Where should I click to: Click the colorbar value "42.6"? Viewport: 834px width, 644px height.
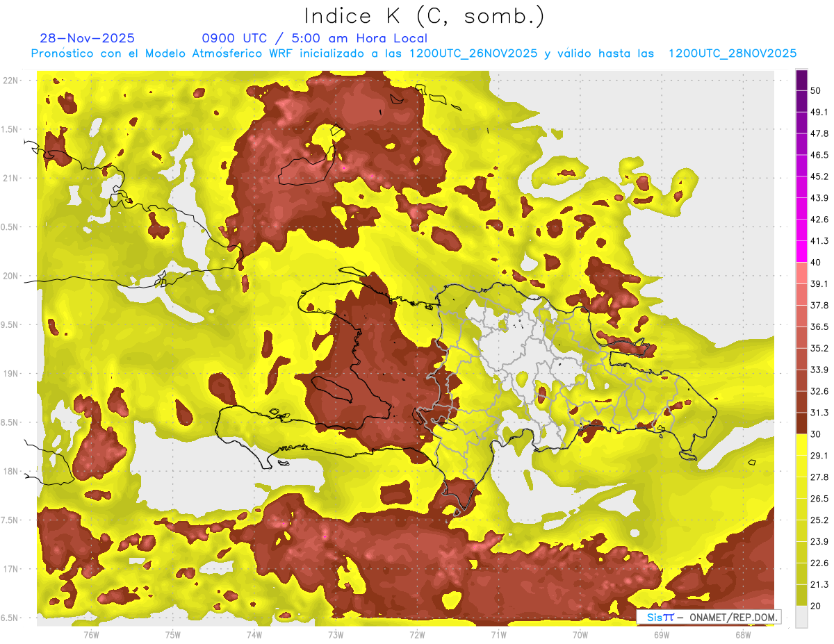pos(819,220)
